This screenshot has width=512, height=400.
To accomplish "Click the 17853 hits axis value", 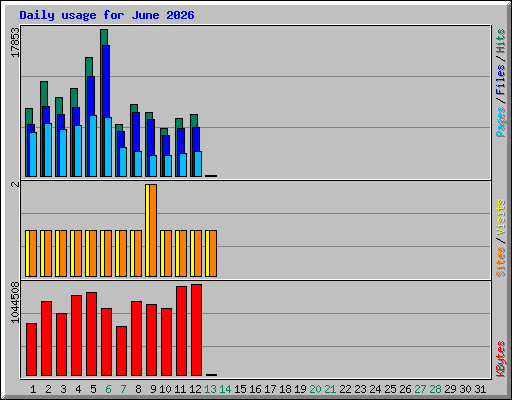I will click(x=15, y=42).
